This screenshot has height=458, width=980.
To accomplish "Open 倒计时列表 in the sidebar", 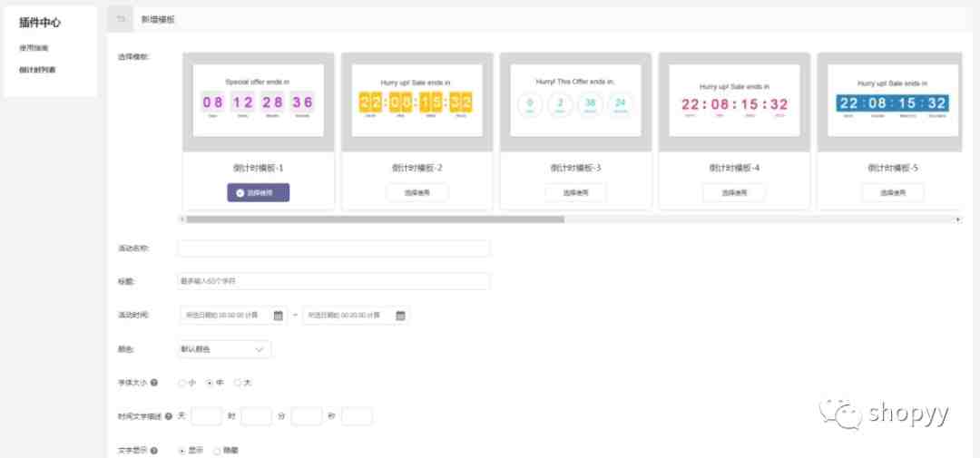I will coord(37,70).
